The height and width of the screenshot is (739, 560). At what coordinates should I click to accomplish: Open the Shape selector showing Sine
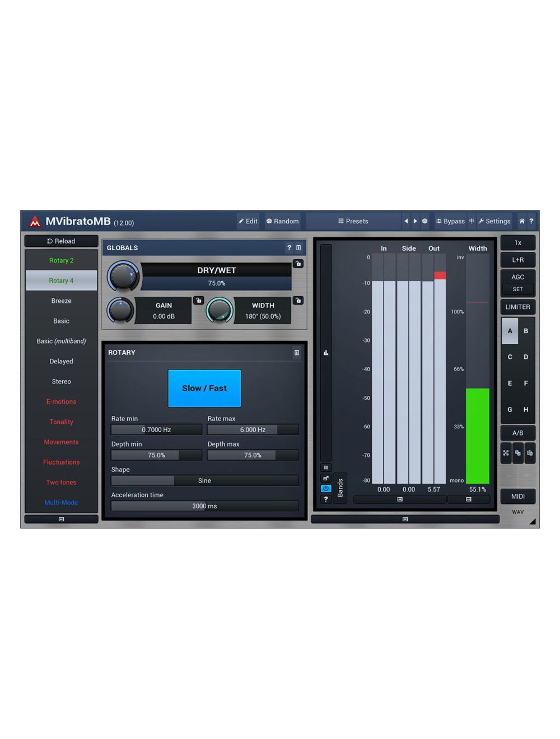click(x=204, y=480)
